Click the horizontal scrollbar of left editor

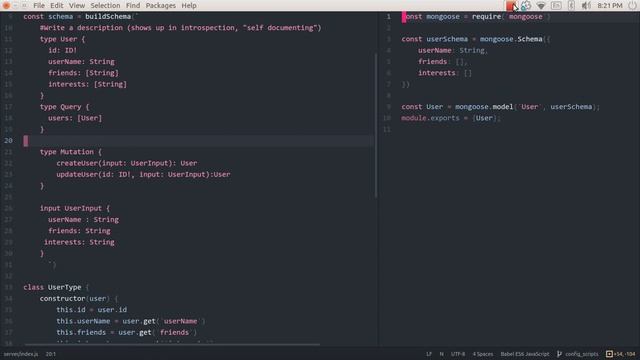172,344
